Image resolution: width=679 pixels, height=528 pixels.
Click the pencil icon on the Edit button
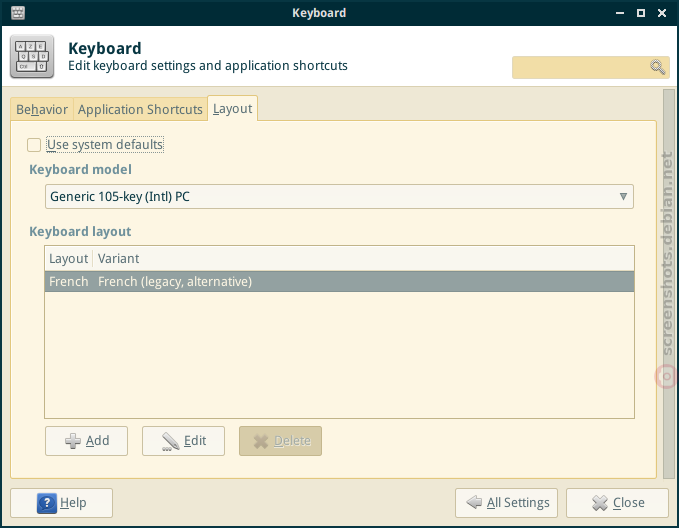click(170, 441)
